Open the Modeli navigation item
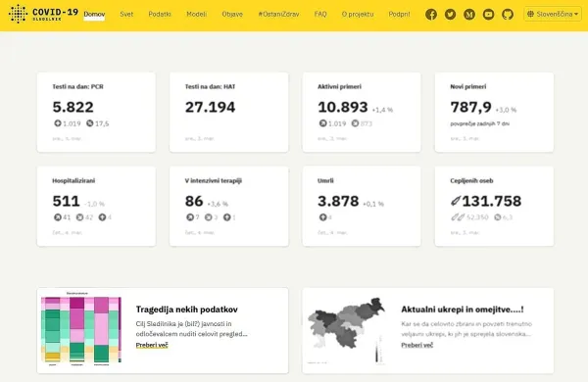The width and height of the screenshot is (588, 382). coord(197,15)
